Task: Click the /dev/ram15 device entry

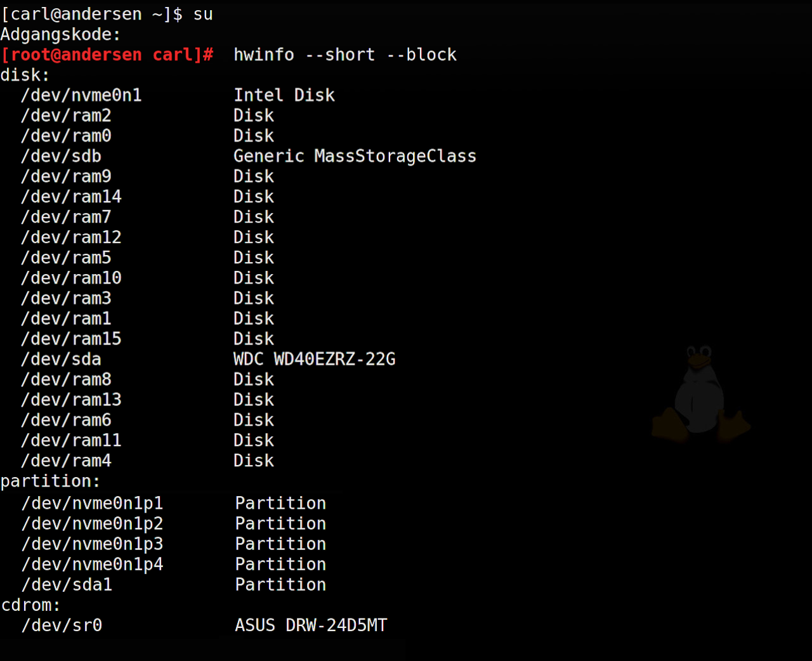Action: coord(71,339)
